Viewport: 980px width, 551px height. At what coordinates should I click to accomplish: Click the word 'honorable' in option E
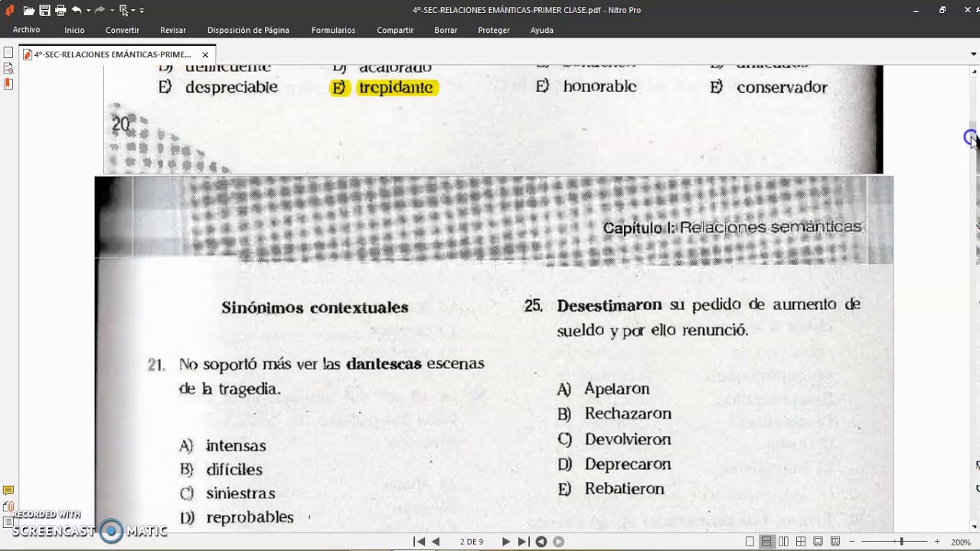coord(599,86)
